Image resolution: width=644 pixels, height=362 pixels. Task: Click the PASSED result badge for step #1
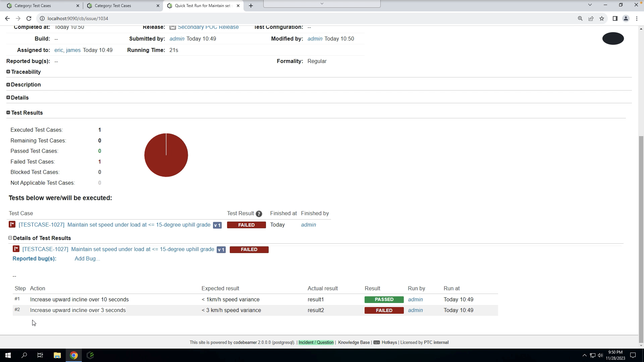pos(384,300)
